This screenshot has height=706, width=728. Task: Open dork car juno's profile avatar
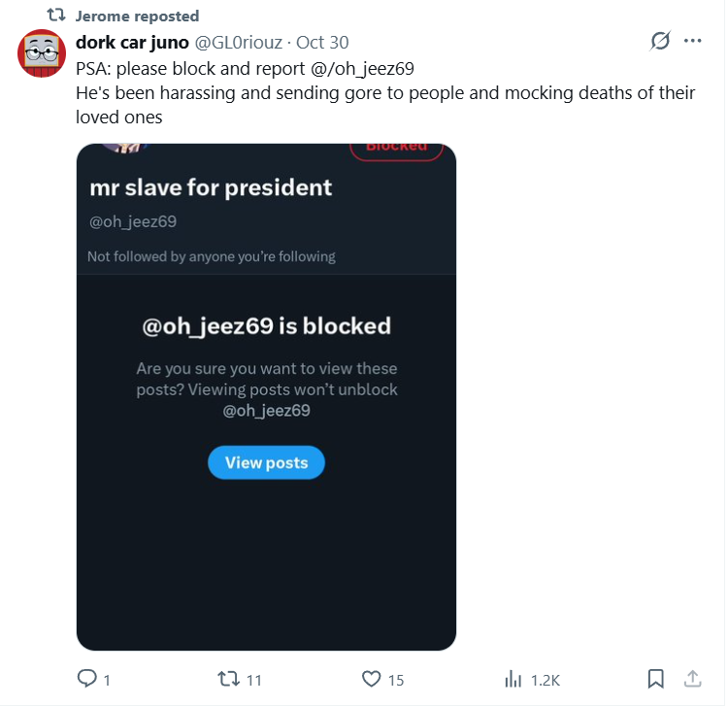[x=42, y=53]
